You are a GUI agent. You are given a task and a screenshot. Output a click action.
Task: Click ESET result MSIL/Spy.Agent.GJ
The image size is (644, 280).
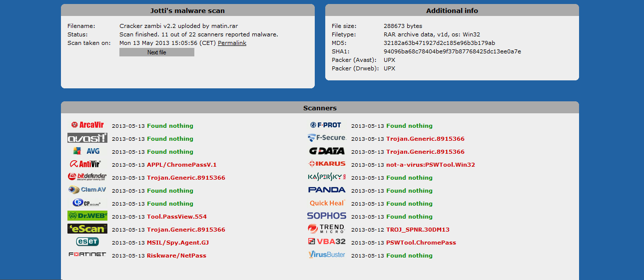click(178, 243)
